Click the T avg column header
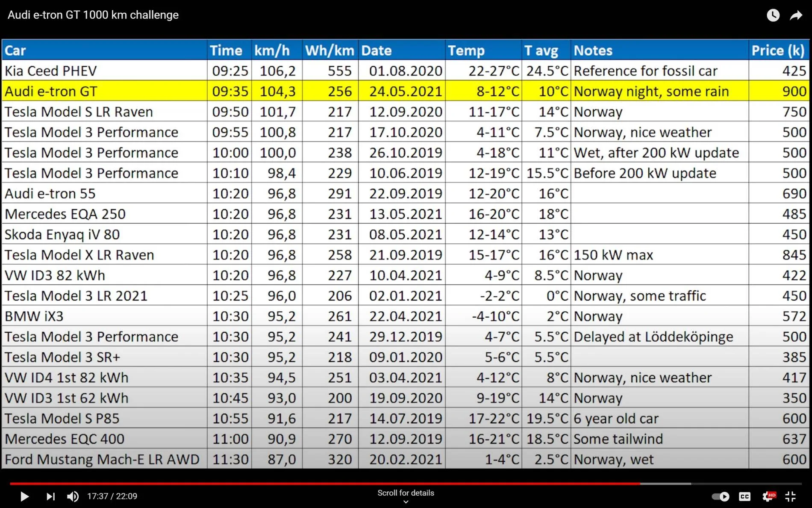This screenshot has width=812, height=508. [546, 50]
